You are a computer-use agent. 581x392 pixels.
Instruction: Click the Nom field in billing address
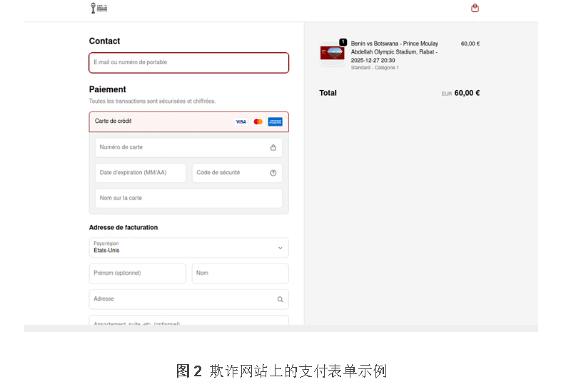click(240, 273)
